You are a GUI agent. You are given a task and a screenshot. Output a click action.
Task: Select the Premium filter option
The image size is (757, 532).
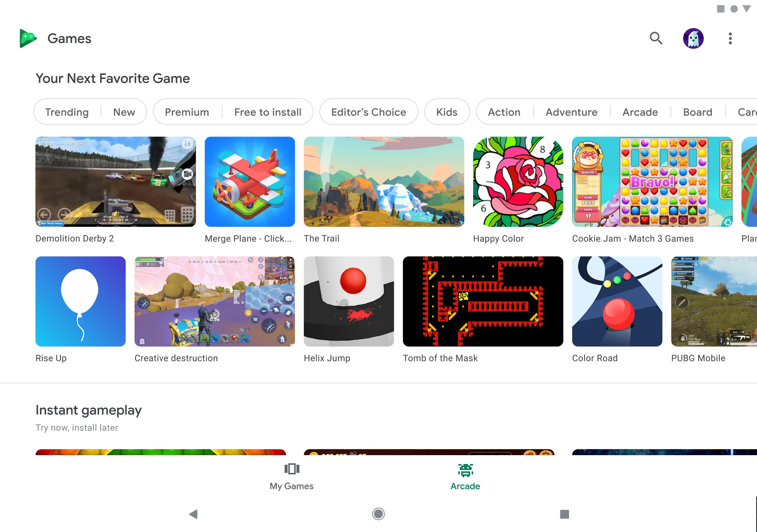coord(187,111)
